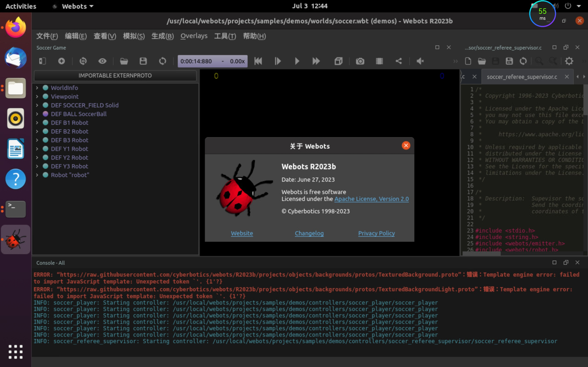Toggle rendering with the eye icon
This screenshot has height=367, width=588.
click(x=102, y=61)
